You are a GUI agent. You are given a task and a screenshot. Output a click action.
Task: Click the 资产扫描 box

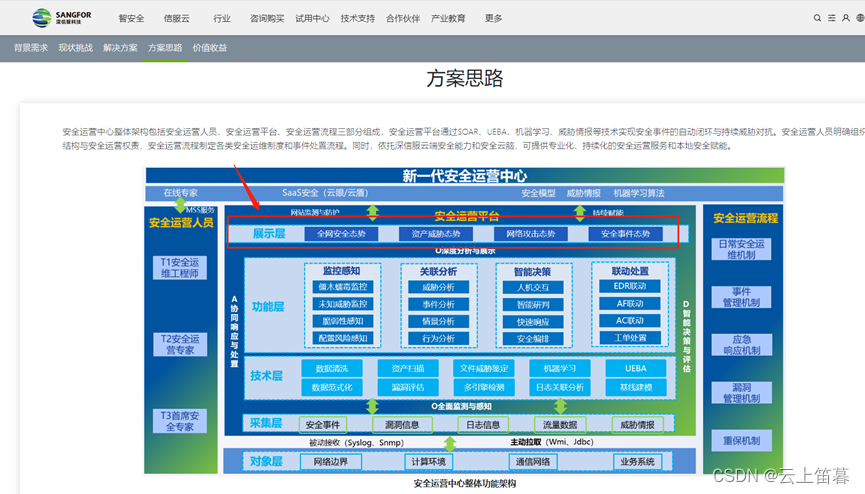408,368
